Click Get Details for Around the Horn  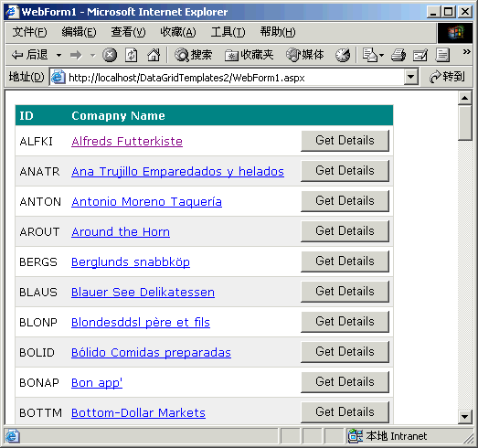[345, 231]
